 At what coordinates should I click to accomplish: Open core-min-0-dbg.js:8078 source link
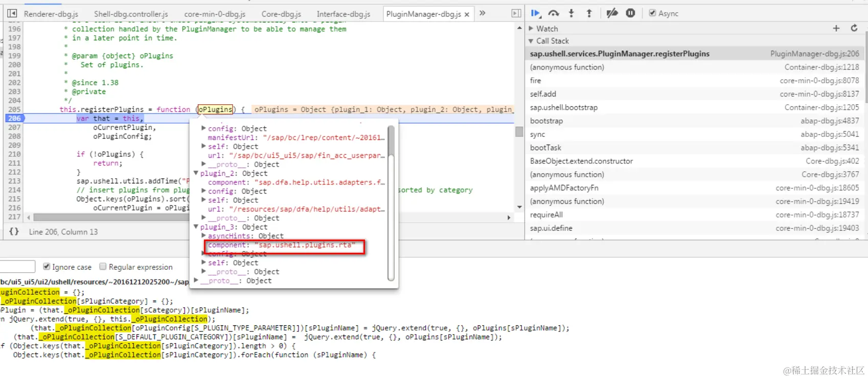(819, 80)
